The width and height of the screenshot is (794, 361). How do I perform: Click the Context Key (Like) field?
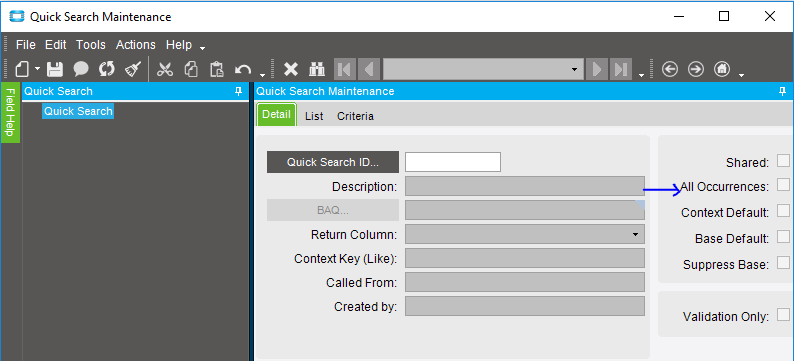(525, 258)
